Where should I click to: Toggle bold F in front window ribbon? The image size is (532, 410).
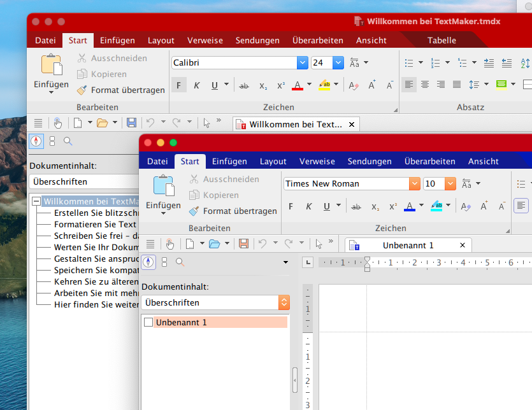pos(291,206)
